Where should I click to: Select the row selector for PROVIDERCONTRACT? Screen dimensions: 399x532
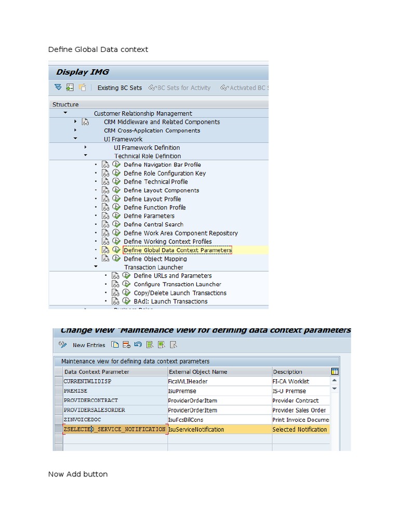(x=59, y=400)
